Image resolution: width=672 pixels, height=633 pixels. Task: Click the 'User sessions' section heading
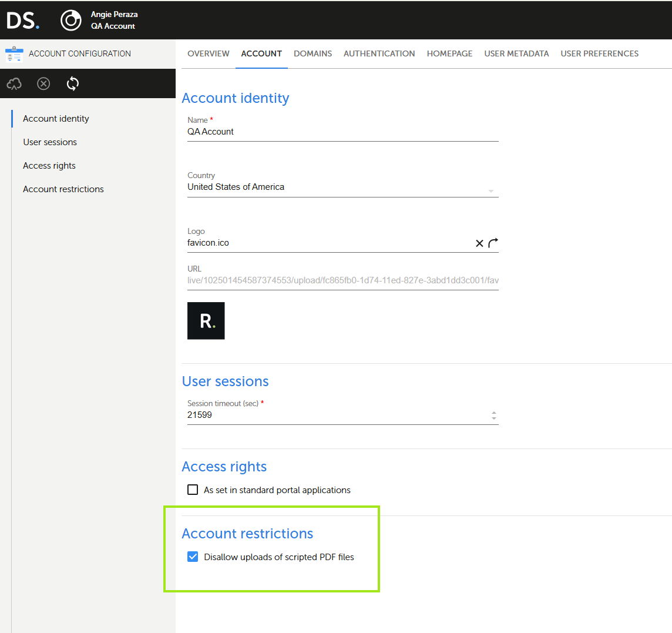(225, 381)
